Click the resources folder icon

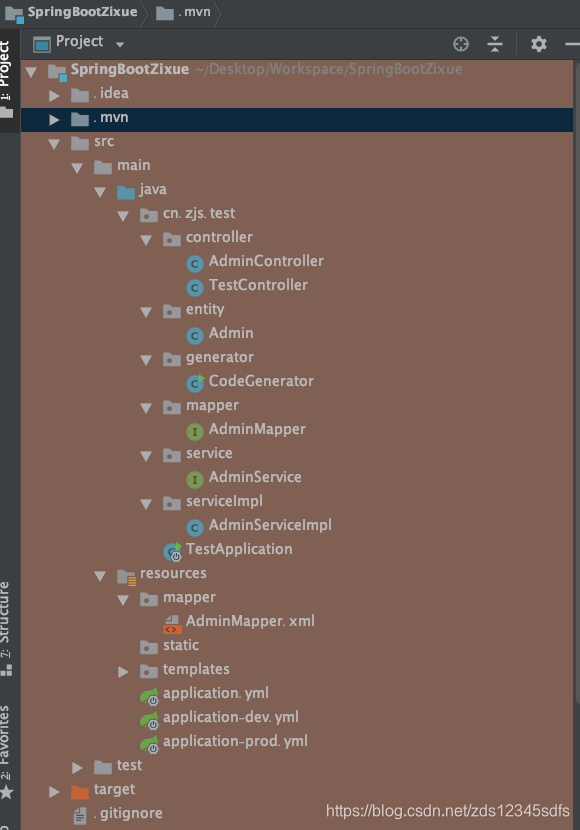127,577
